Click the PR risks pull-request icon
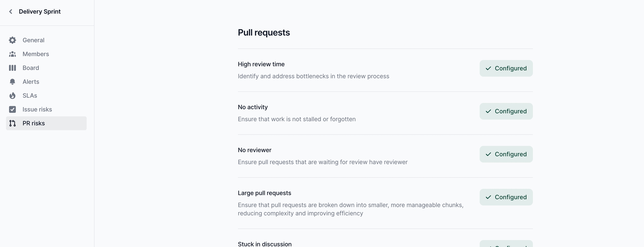Image resolution: width=644 pixels, height=247 pixels. (x=12, y=123)
